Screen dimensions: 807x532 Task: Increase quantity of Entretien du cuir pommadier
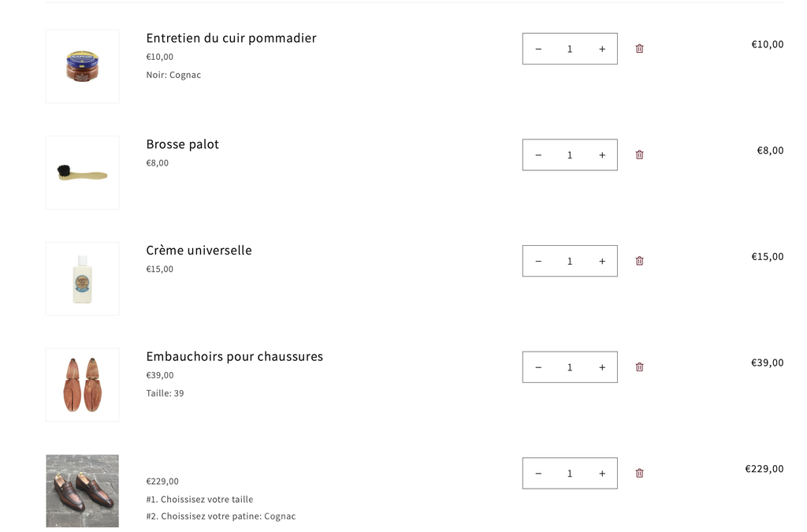602,49
